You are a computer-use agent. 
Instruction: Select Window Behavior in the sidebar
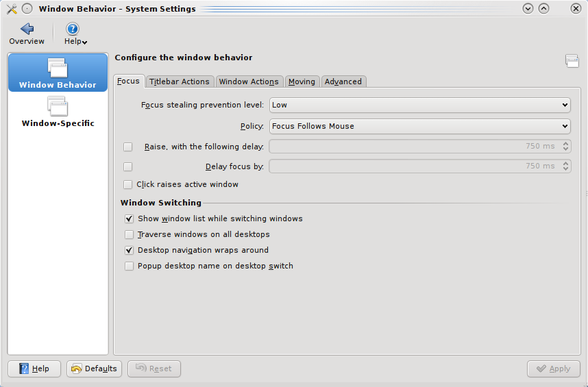58,73
